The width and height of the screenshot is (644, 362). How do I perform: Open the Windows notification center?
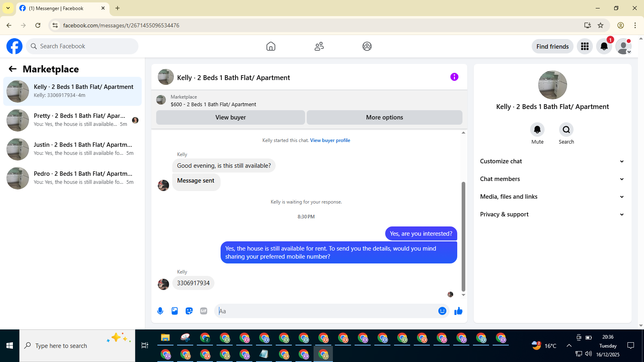(x=631, y=346)
